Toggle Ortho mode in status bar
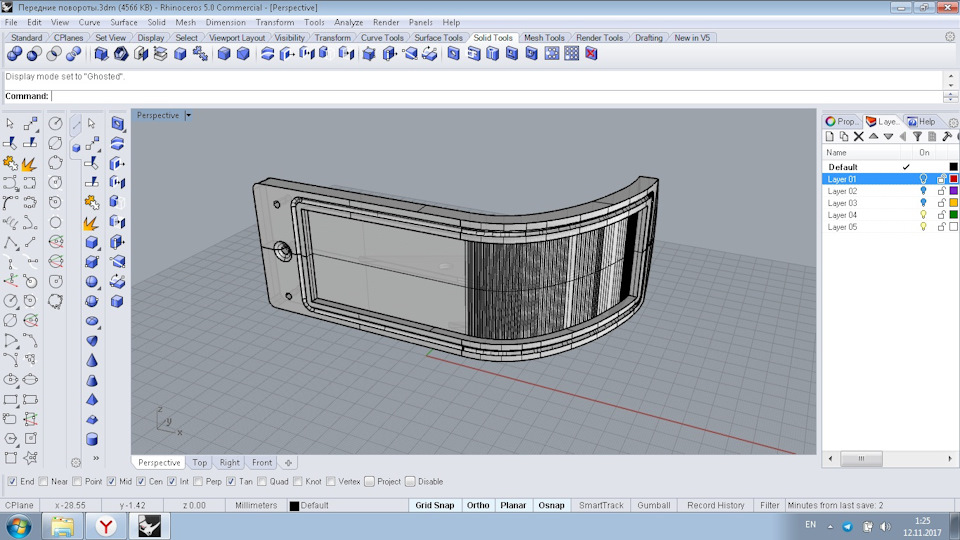The width and height of the screenshot is (960, 540). click(478, 505)
